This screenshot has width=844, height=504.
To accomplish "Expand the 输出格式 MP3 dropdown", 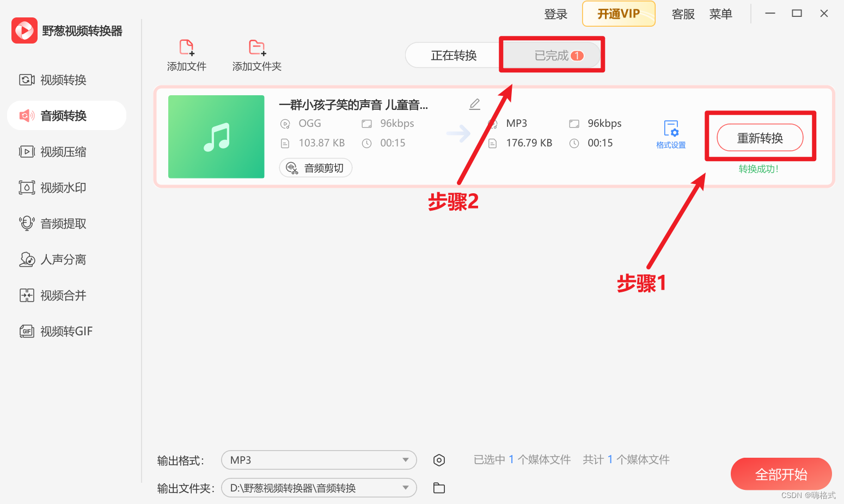I will 319,460.
